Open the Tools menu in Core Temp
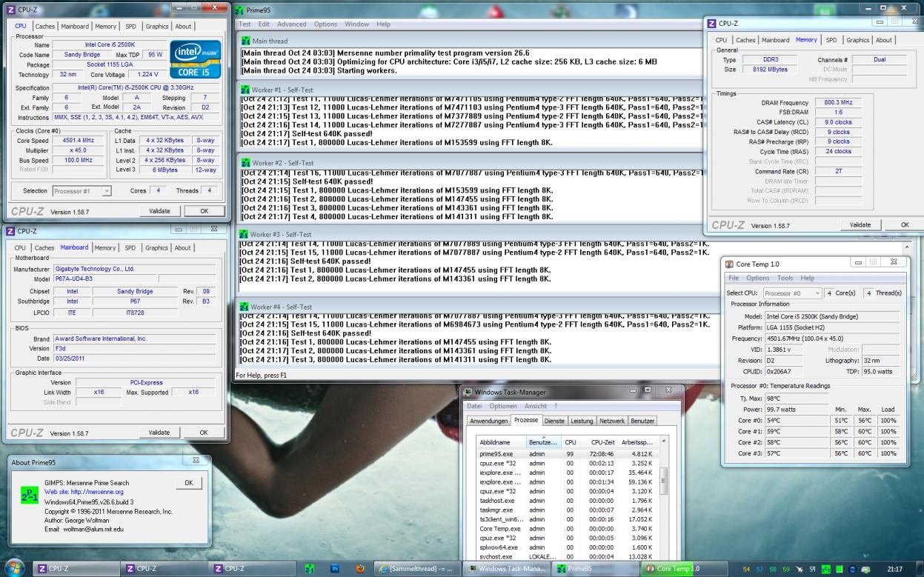 coord(785,278)
